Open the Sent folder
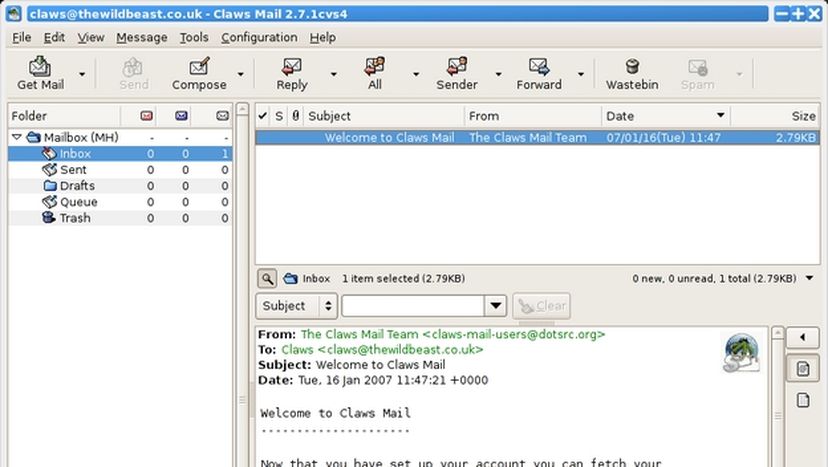This screenshot has height=467, width=828. (73, 170)
